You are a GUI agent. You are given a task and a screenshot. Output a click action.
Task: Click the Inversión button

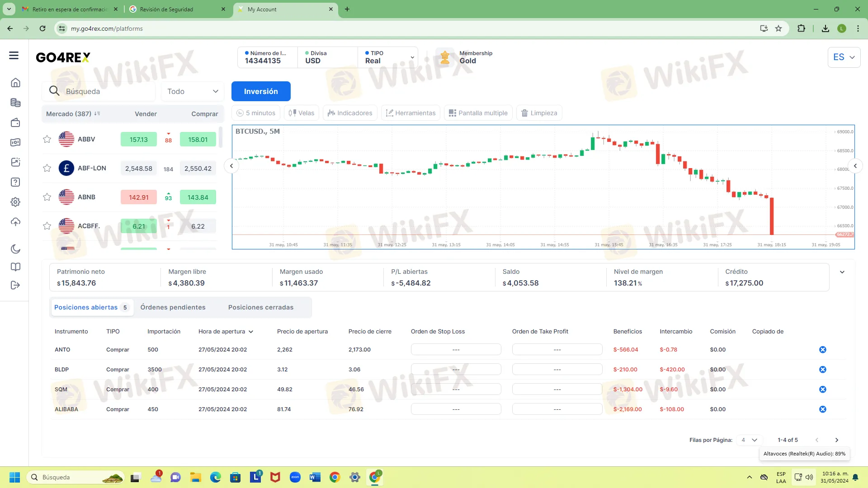coord(261,91)
